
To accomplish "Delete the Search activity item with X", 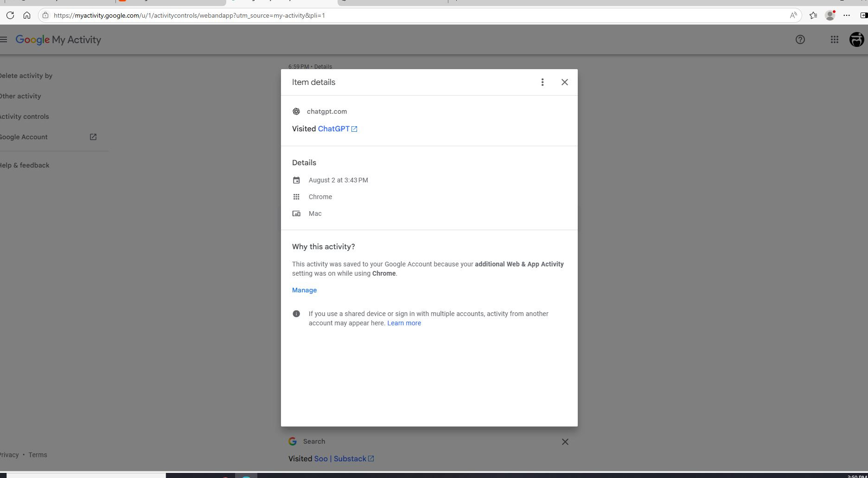I will 565,442.
